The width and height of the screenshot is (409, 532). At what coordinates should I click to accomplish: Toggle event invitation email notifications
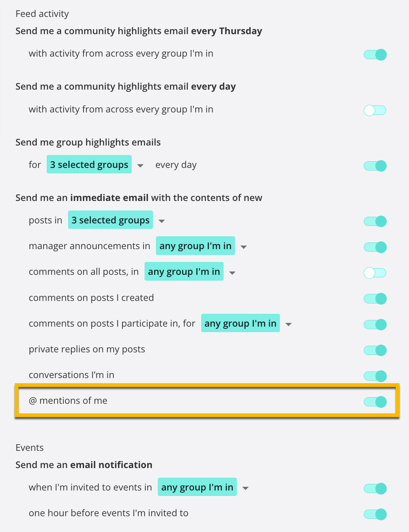(x=375, y=488)
